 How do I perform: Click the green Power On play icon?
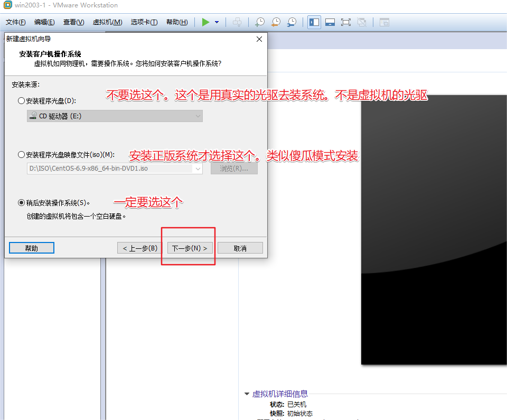click(x=205, y=22)
